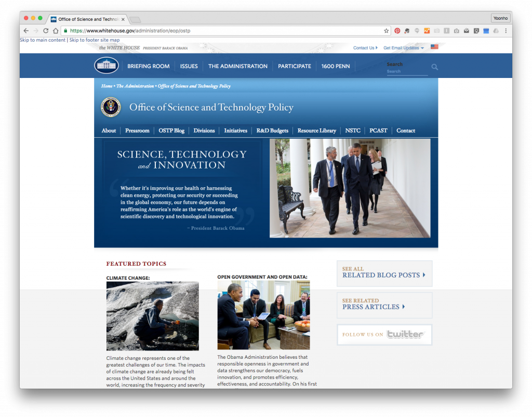Click Follow Us on Twitter button
The width and height of the screenshot is (532, 417).
384,334
